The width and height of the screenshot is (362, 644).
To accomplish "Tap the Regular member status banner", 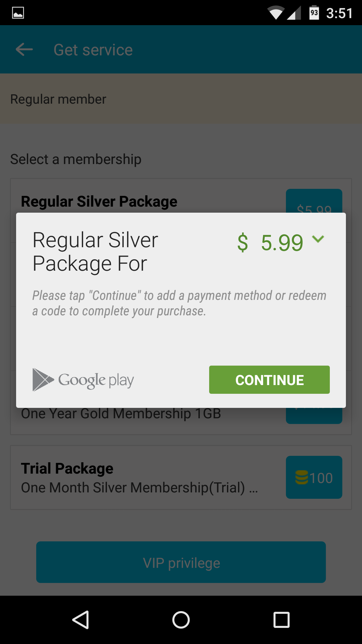I will pos(181,99).
